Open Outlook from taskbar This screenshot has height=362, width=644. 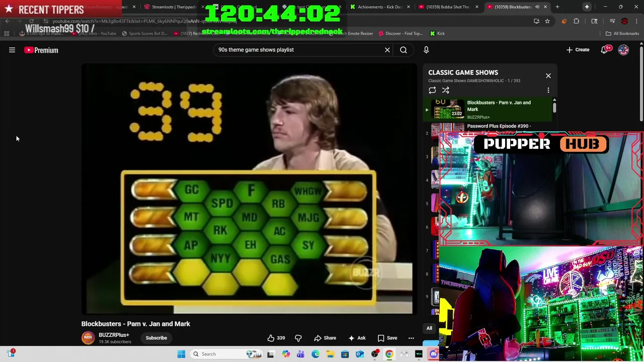pos(360,354)
